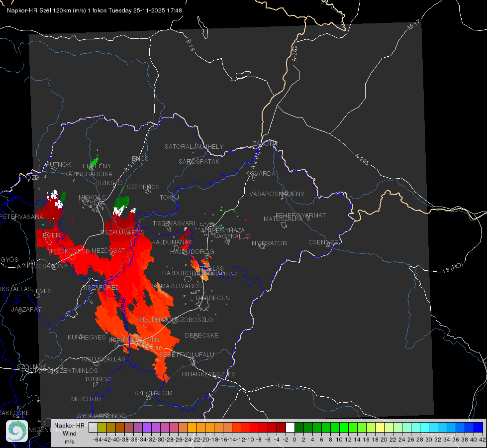The height and width of the screenshot is (448, 487).
Task: Click the B 18 road label
Action: [191, 45]
